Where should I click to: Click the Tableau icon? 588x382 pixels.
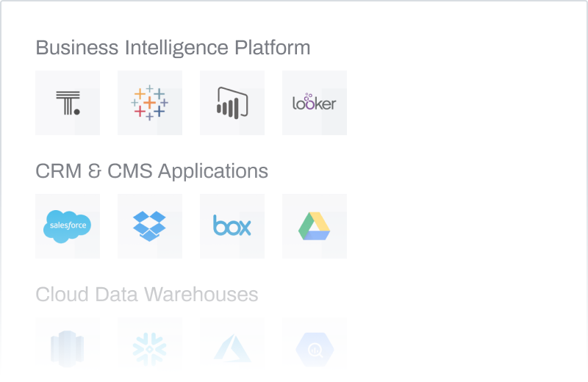point(150,103)
